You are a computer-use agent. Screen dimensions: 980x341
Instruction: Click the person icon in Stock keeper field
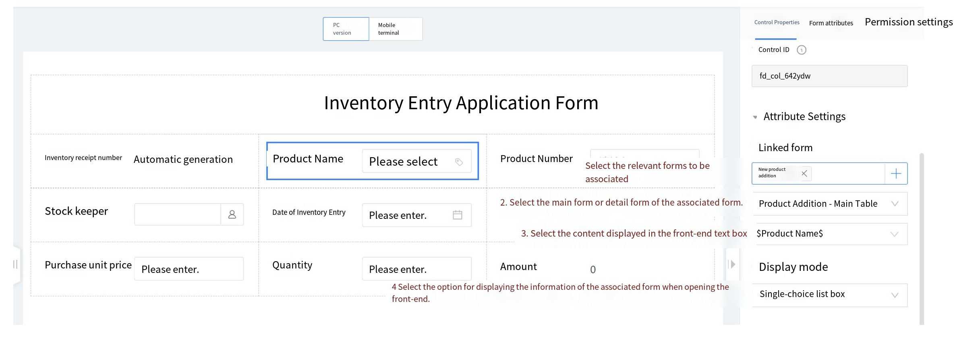232,214
